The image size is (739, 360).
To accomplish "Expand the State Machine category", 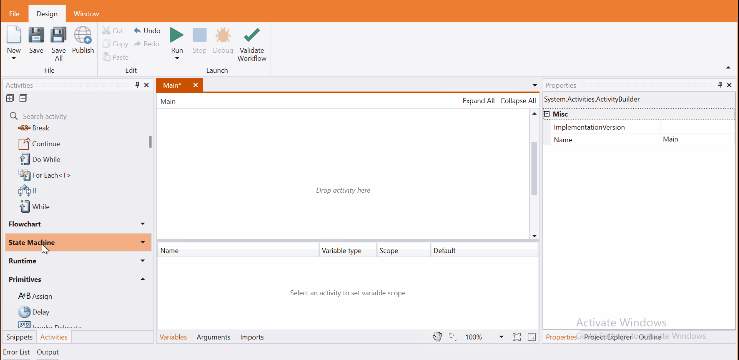I will pos(78,242).
